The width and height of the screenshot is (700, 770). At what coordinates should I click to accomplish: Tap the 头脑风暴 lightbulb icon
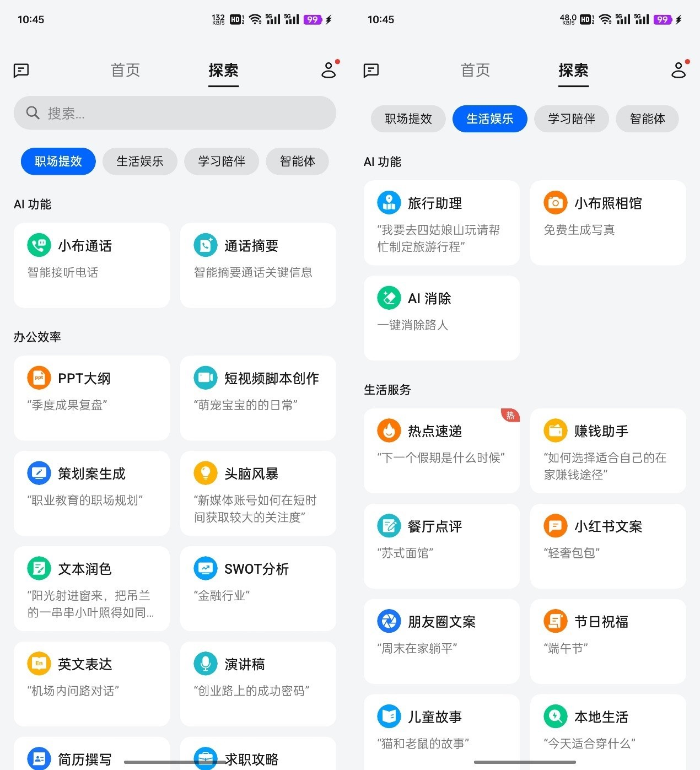point(204,473)
